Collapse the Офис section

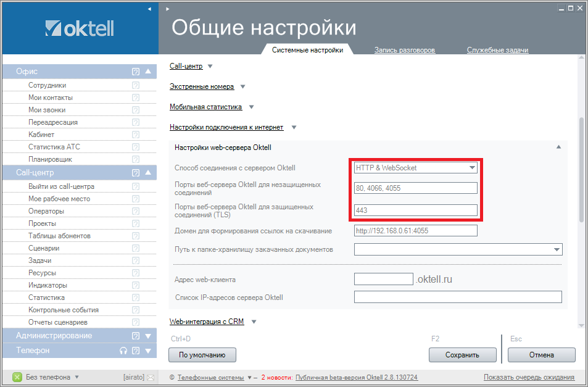click(148, 71)
